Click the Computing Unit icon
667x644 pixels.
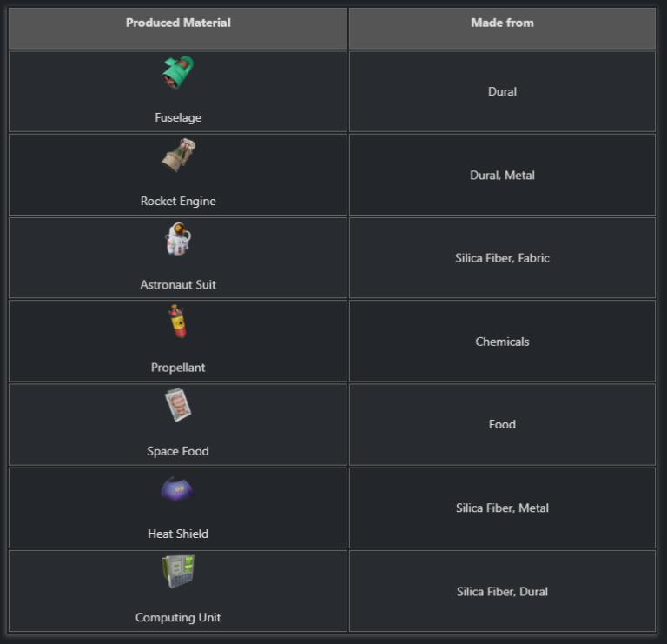tap(178, 572)
